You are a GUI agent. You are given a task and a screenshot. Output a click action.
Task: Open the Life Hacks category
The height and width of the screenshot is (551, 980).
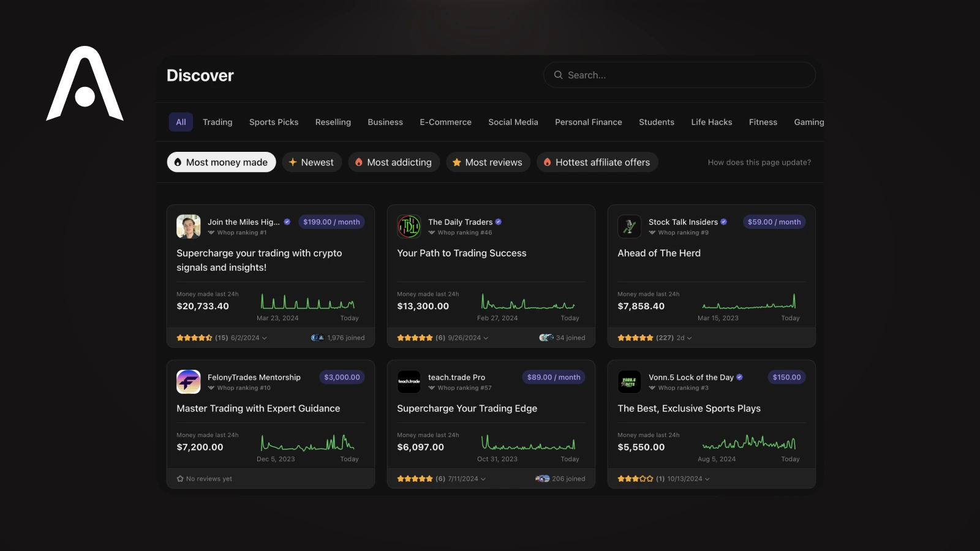(x=712, y=122)
